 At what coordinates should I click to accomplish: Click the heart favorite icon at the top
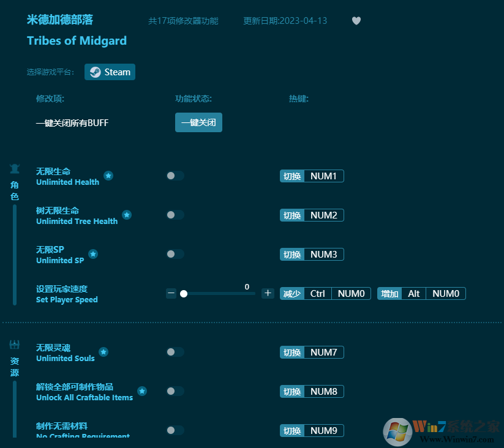point(356,20)
